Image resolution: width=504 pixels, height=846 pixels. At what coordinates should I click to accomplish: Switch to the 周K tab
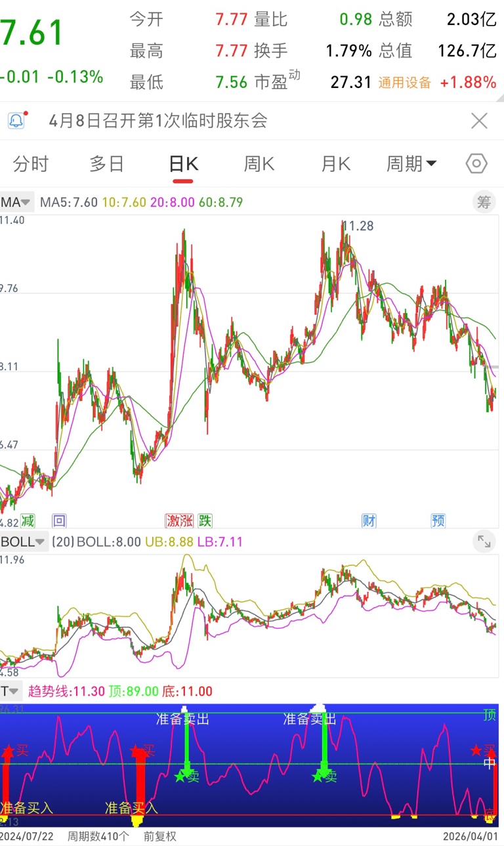(259, 163)
